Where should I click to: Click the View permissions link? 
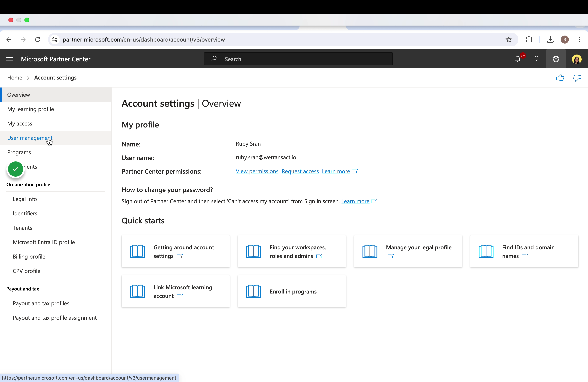coord(257,171)
